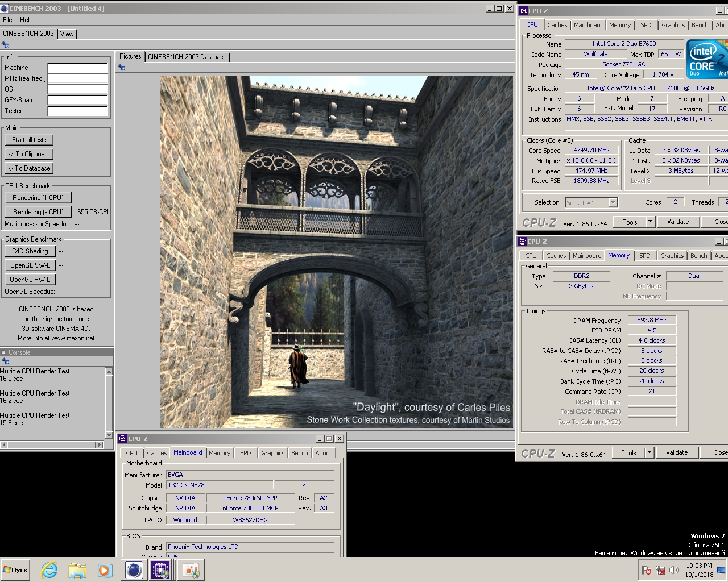Open the Help menu
The width and height of the screenshot is (728, 582).
[x=26, y=20]
